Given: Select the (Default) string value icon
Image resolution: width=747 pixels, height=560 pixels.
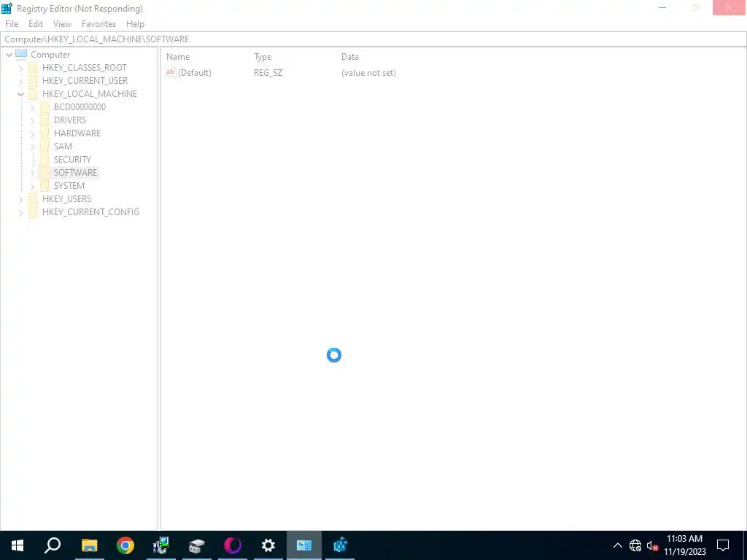Looking at the screenshot, I should click(x=171, y=72).
